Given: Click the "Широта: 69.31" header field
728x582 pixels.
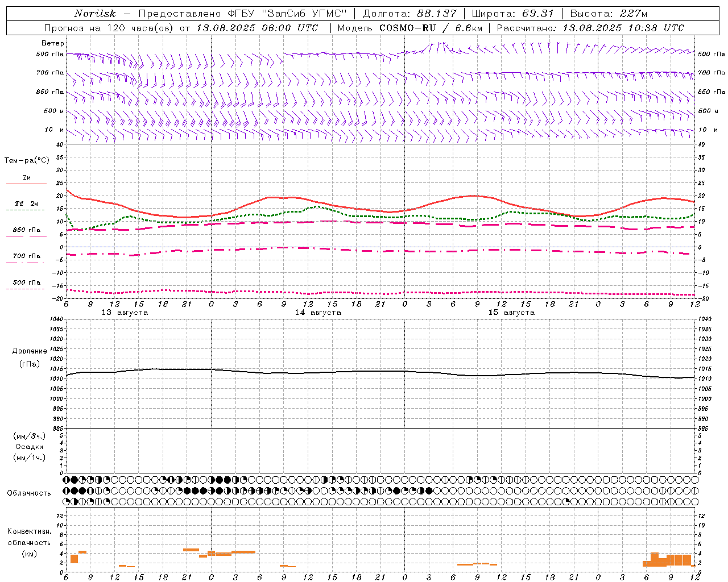Looking at the screenshot, I should 512,14.
